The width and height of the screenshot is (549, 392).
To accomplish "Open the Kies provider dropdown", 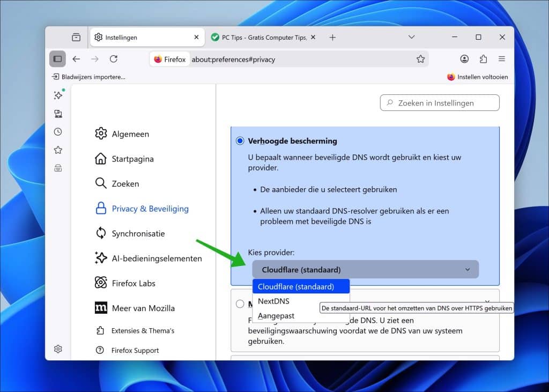I will point(365,269).
